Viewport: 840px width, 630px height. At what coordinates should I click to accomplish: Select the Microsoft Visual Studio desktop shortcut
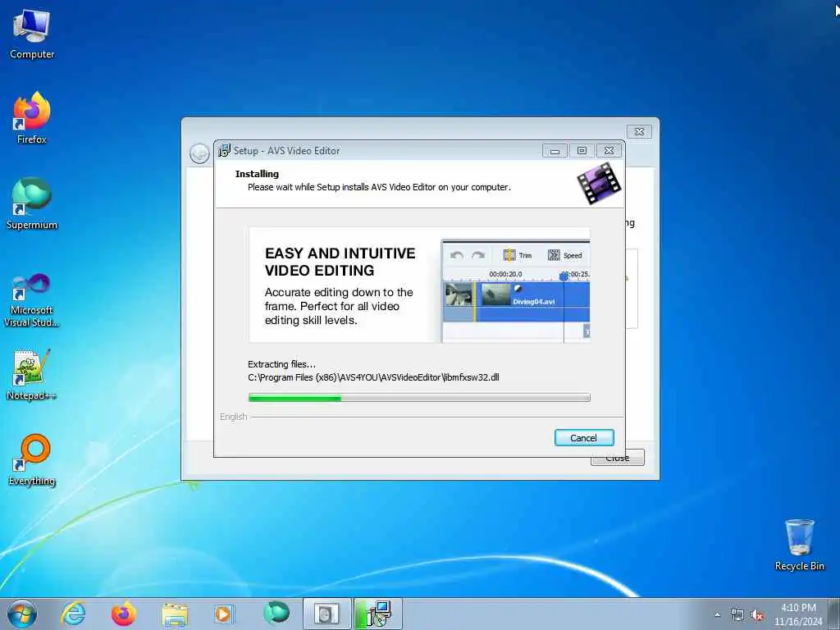32,300
